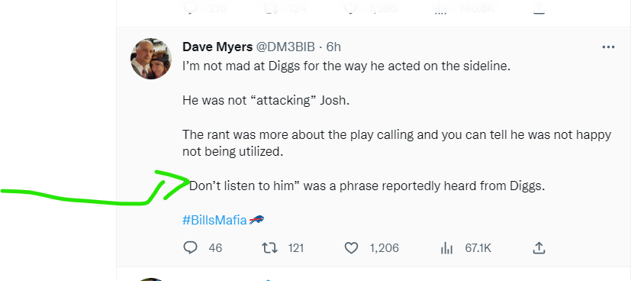Click the "Don't listen to him" sentence
644x281 pixels.
[367, 186]
